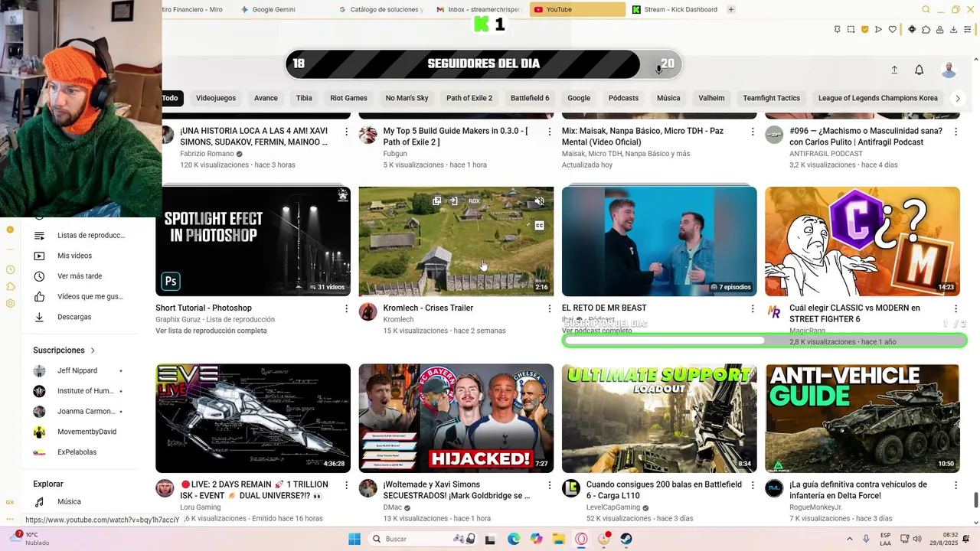Open the browser downloads icon
980x551 pixels.
click(x=953, y=30)
